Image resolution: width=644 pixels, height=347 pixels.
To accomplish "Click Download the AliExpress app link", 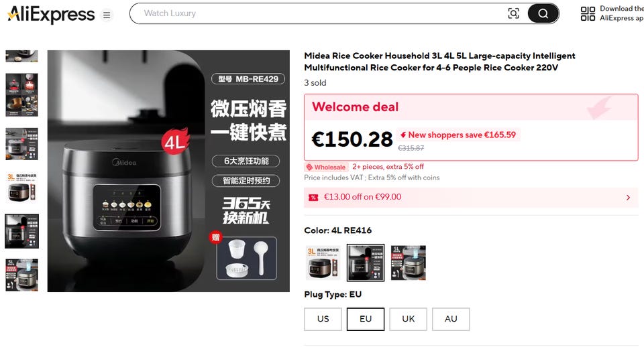I will (621, 13).
